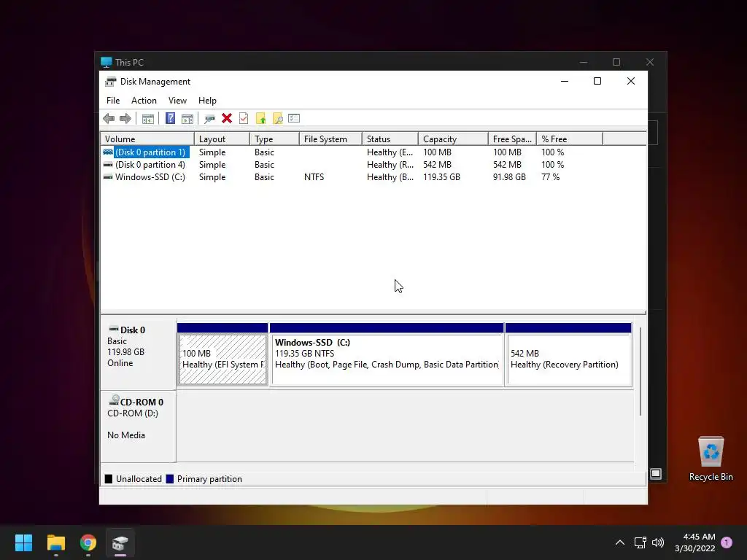Click the 119.35 GB capacity cell
The width and height of the screenshot is (747, 560).
[x=441, y=177]
